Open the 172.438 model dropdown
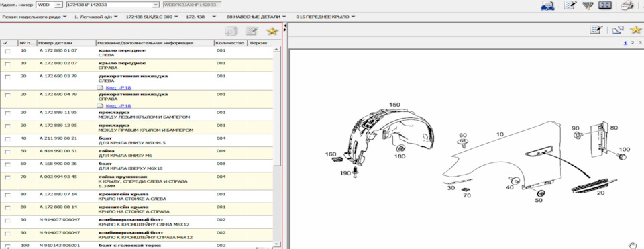This screenshot has width=644, height=249. pyautogui.click(x=201, y=17)
